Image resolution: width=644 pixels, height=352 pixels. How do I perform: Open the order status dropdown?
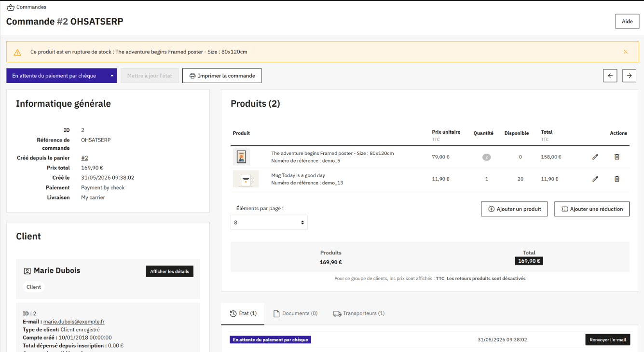(62, 76)
